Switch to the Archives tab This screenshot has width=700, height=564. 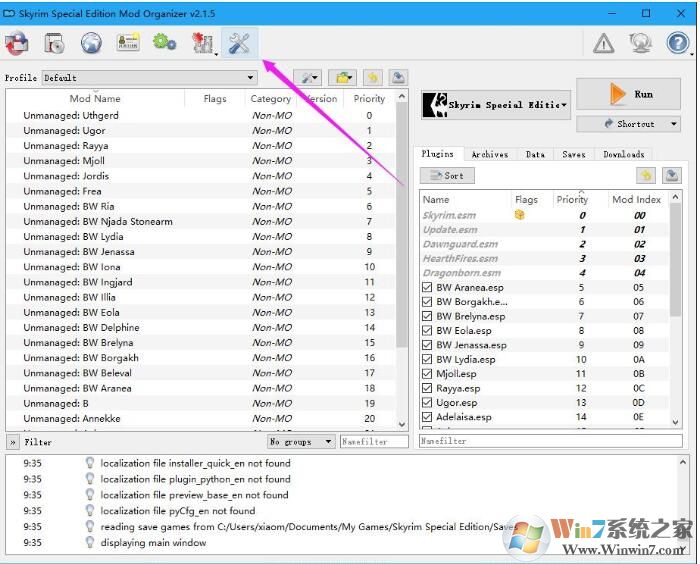point(490,154)
